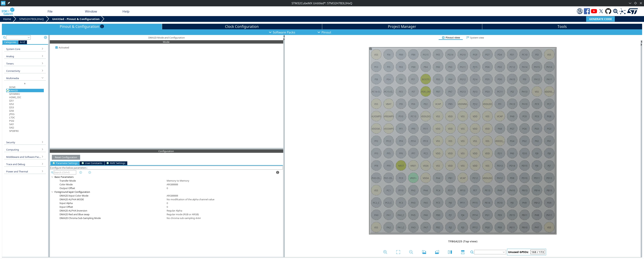Click the Reset Configuration button
644x259 pixels.
click(x=66, y=157)
